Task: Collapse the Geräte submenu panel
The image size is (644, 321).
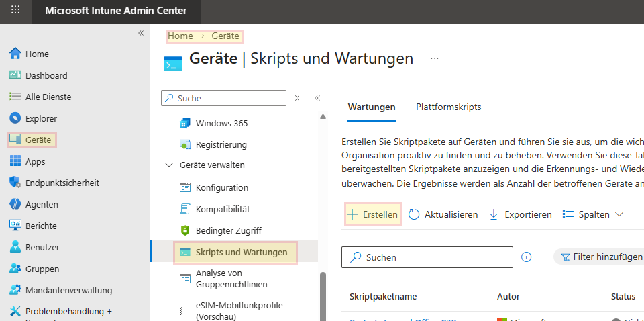Action: pyautogui.click(x=317, y=98)
